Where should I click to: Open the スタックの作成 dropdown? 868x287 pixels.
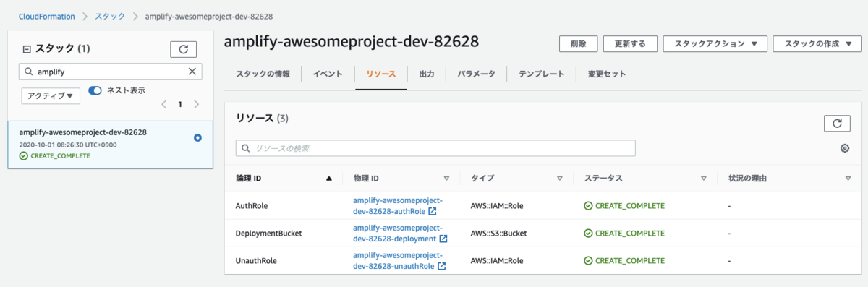pos(817,43)
